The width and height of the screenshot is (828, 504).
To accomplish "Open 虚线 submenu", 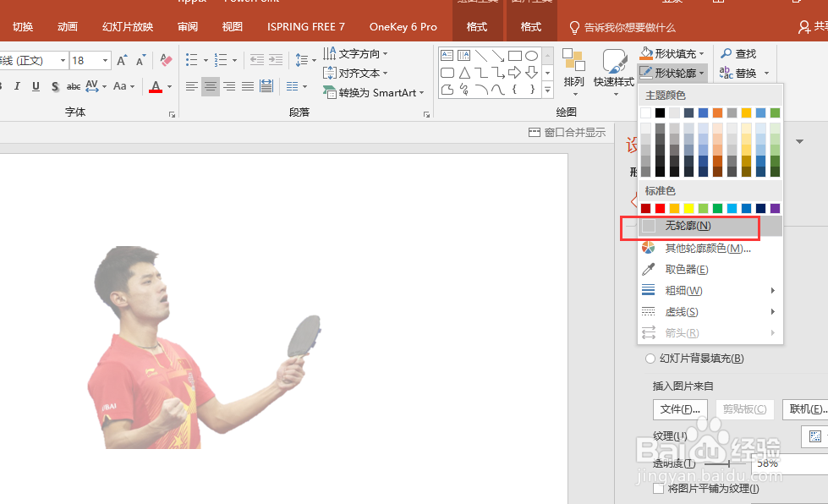I will [x=710, y=312].
